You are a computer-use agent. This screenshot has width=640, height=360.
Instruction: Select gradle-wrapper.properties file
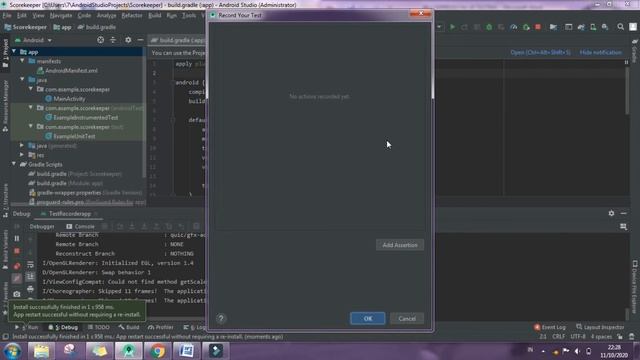85,193
